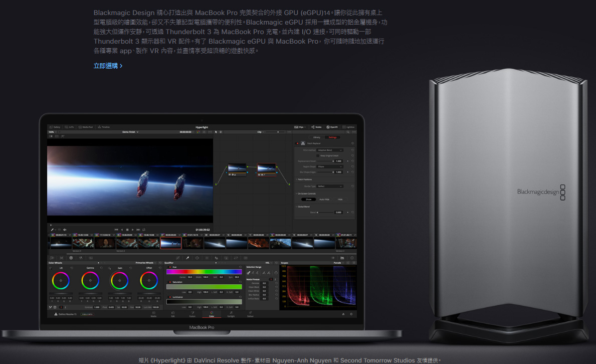The image size is (596, 364).
Task: Click the Offset color wheel
Action: pyautogui.click(x=148, y=281)
